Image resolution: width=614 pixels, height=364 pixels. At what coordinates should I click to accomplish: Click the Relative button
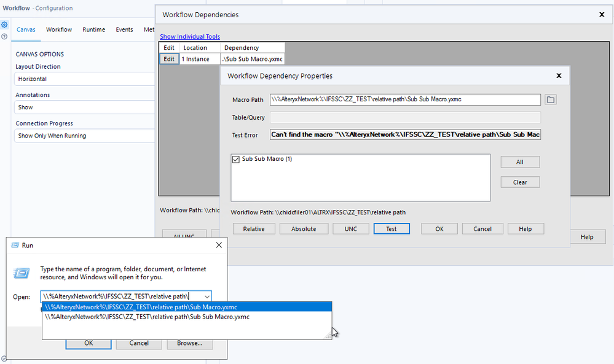254,228
